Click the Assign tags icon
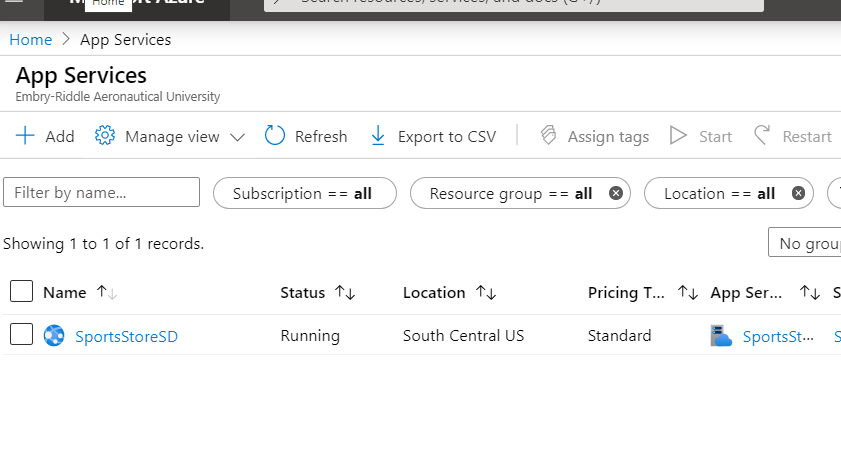Image resolution: width=841 pixels, height=456 pixels. pyautogui.click(x=548, y=135)
